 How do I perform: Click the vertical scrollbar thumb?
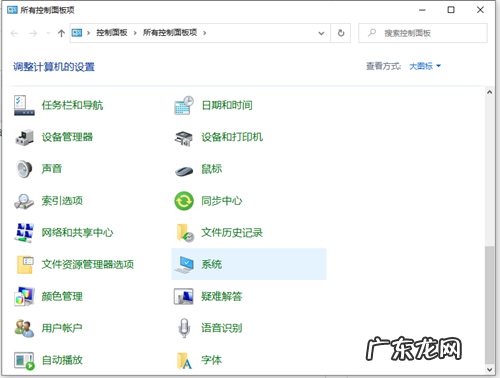[489, 305]
